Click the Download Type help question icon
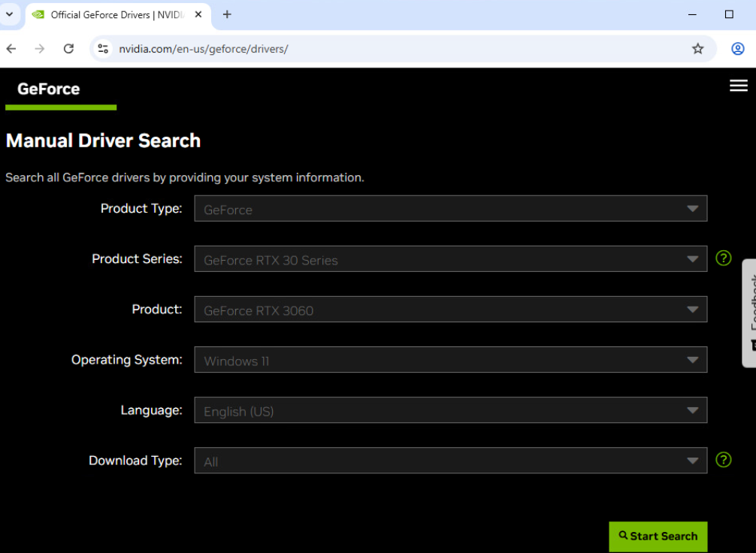The width and height of the screenshot is (756, 553). 723,460
